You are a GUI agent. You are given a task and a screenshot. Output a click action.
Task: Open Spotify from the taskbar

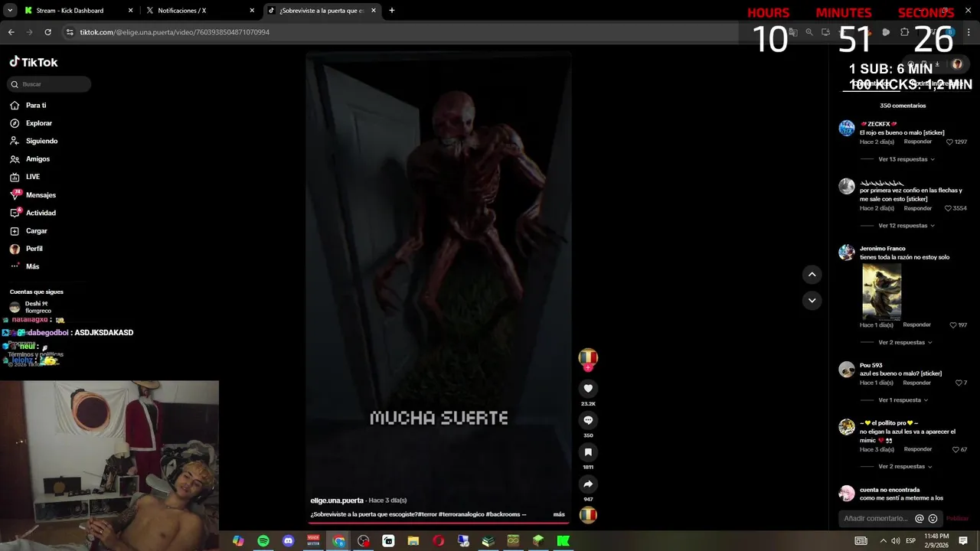263,541
